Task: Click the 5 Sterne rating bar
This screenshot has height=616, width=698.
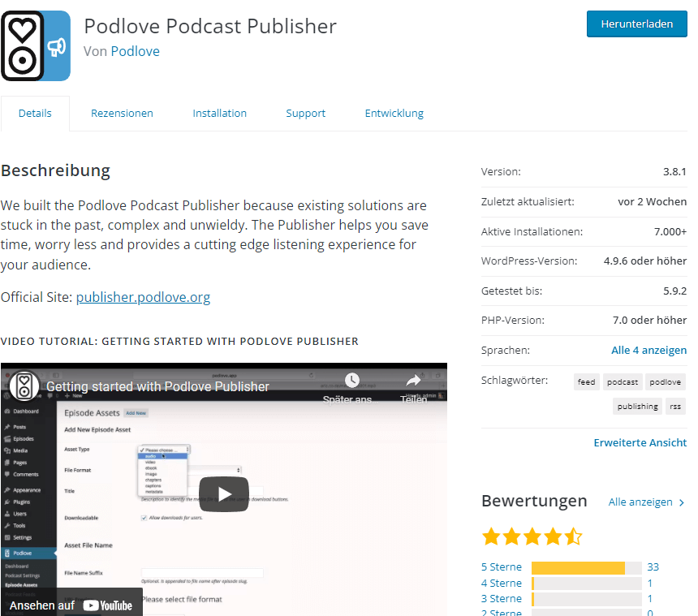Action: (585, 567)
